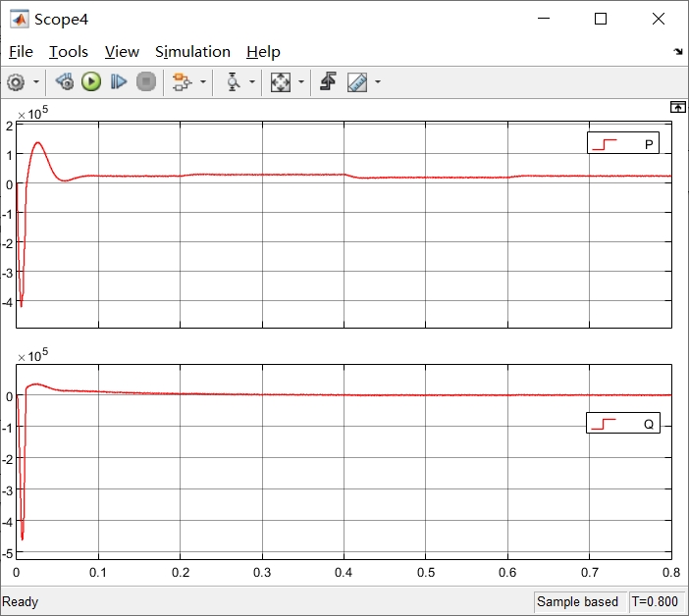Click the maximize axes icon
Viewport: 689px width, 616px height.
[x=677, y=107]
